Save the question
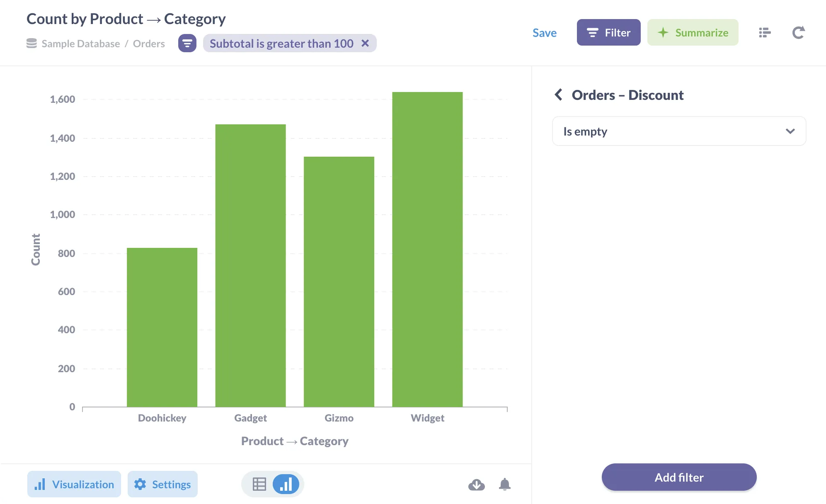Screen dimensions: 826x504 coord(544,33)
